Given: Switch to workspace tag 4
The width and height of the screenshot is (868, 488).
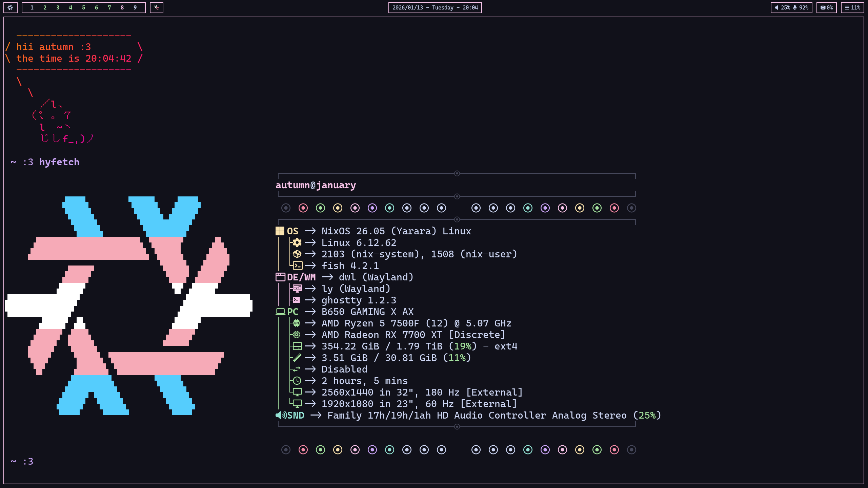Looking at the screenshot, I should 70,7.
